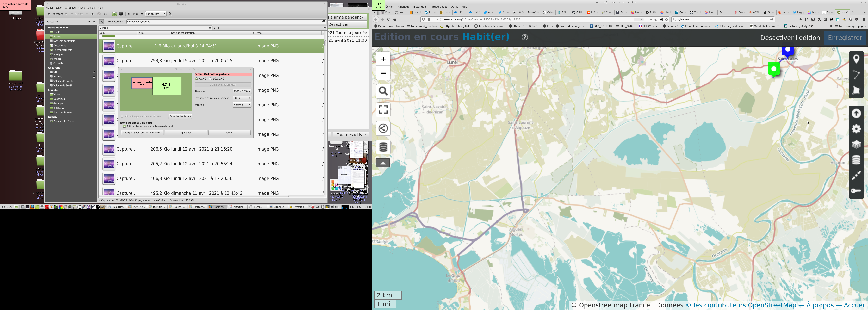Viewport: 868px width, 310px height.
Task: Open the Résolution 1920 x 1080 dropdown
Action: 242,91
